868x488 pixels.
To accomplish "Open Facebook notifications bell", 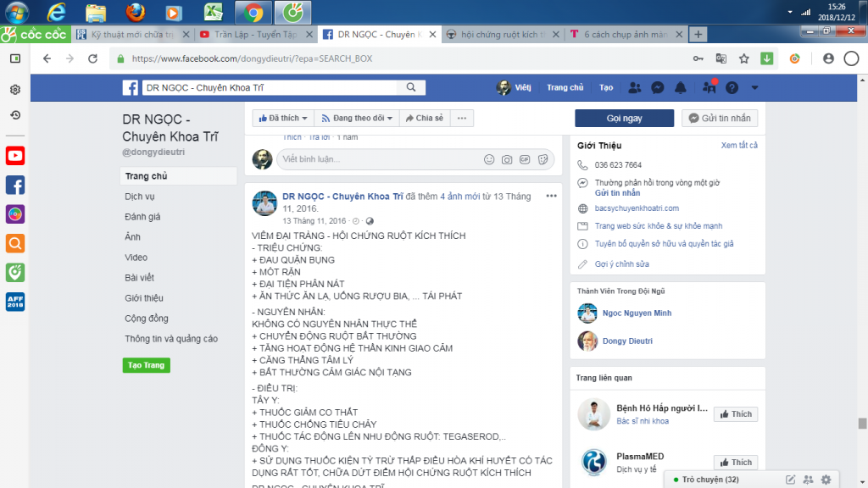I will [681, 87].
